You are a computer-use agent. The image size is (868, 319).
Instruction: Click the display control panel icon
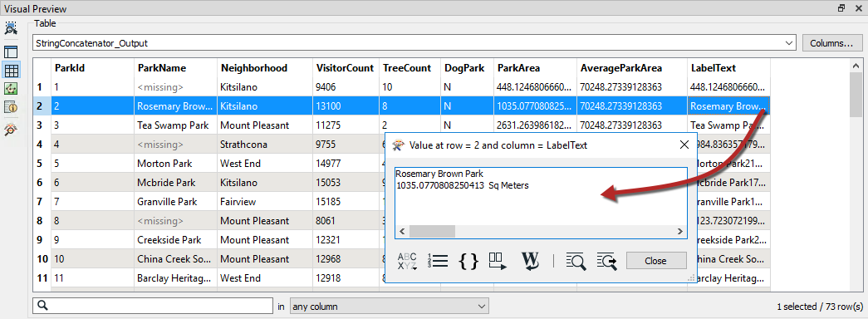[12, 52]
